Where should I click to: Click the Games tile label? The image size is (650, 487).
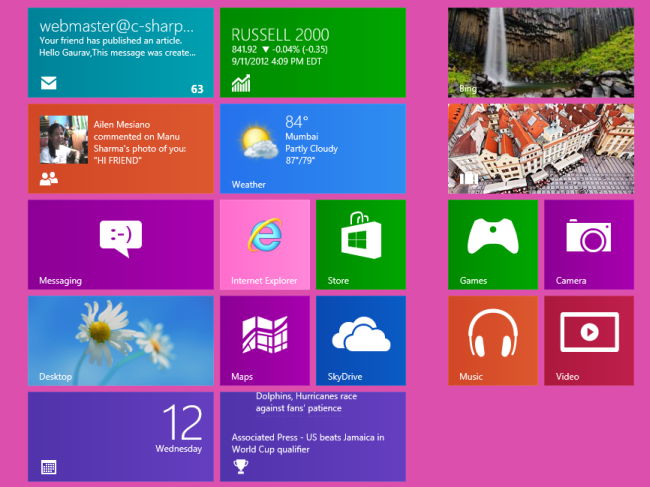coord(473,281)
